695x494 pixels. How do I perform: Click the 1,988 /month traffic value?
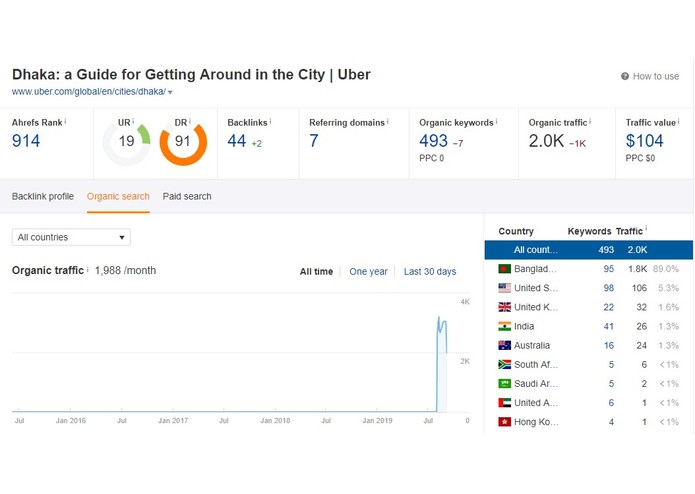pyautogui.click(x=125, y=270)
